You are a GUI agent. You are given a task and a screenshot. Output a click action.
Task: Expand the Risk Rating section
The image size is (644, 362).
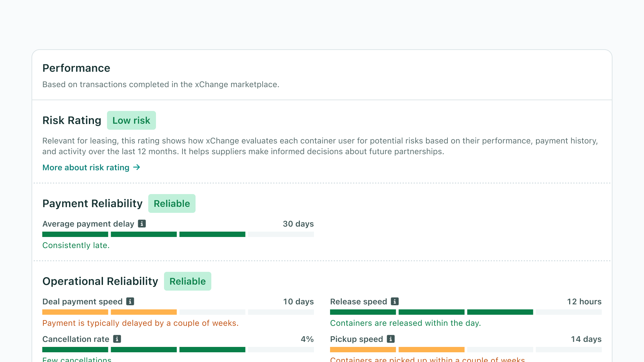pos(72,120)
